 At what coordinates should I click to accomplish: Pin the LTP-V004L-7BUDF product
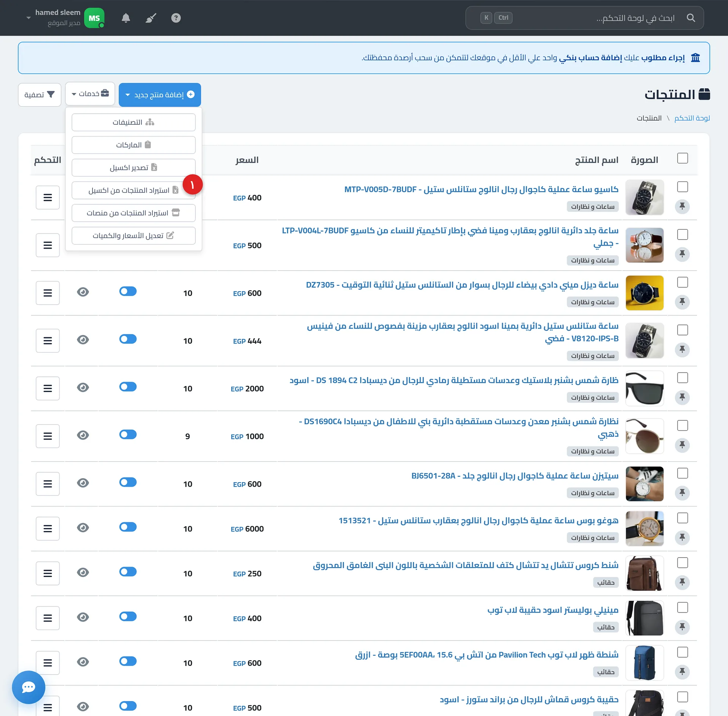pos(682,254)
